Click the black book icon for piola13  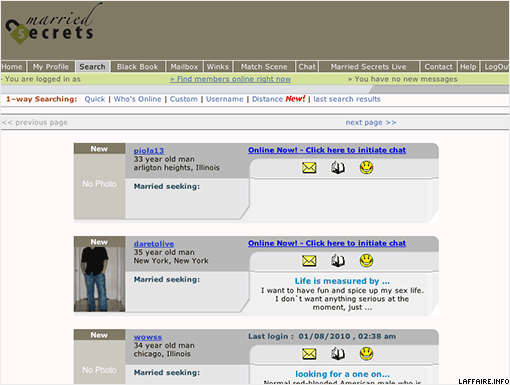pos(338,168)
